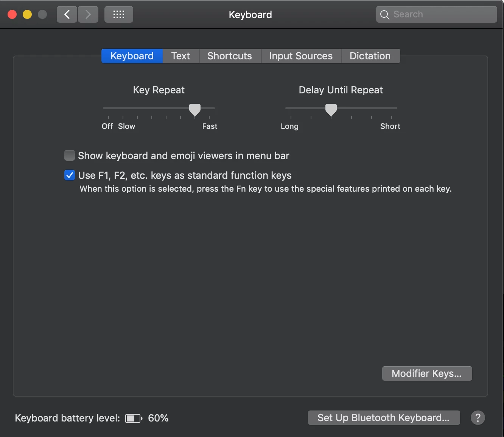Uncheck Use F1, F2 keys as function keys
Image resolution: width=504 pixels, height=437 pixels.
click(x=70, y=175)
